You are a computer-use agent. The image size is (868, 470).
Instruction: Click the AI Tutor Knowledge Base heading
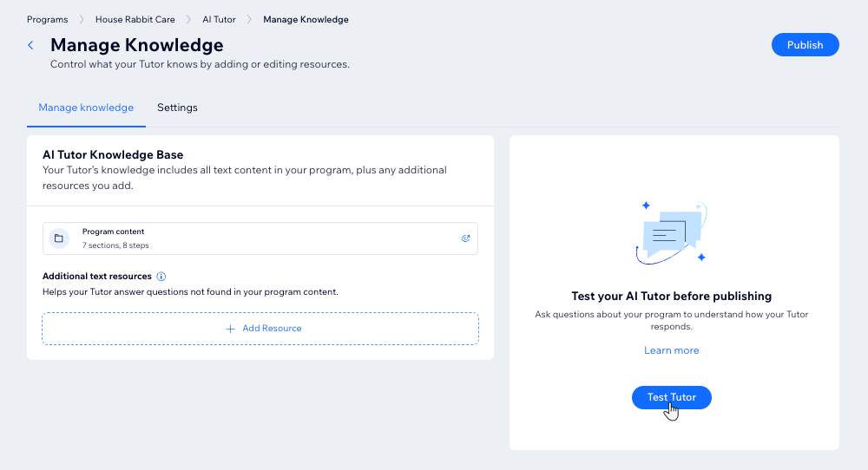(x=113, y=155)
